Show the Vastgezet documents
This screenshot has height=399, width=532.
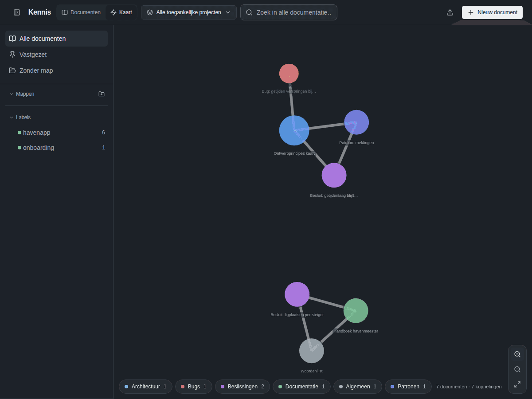[56, 55]
